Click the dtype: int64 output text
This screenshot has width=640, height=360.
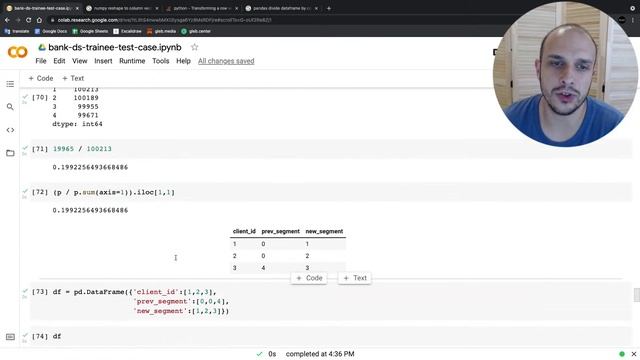[x=78, y=124]
